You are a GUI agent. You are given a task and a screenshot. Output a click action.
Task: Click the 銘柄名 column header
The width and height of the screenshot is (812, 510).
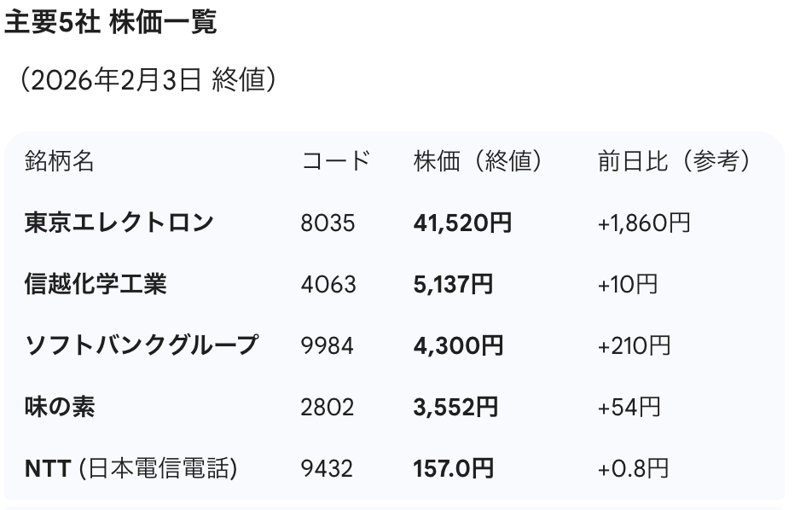[59, 160]
